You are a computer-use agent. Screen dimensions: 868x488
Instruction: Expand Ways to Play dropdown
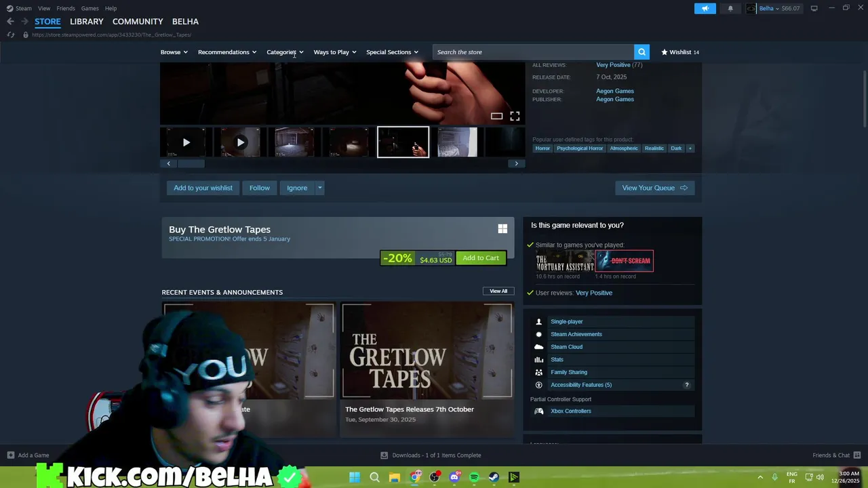point(335,52)
